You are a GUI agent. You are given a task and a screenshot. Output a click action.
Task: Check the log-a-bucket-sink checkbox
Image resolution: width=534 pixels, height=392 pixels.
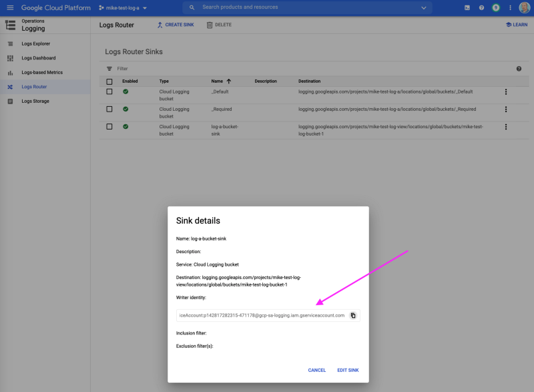(x=109, y=127)
